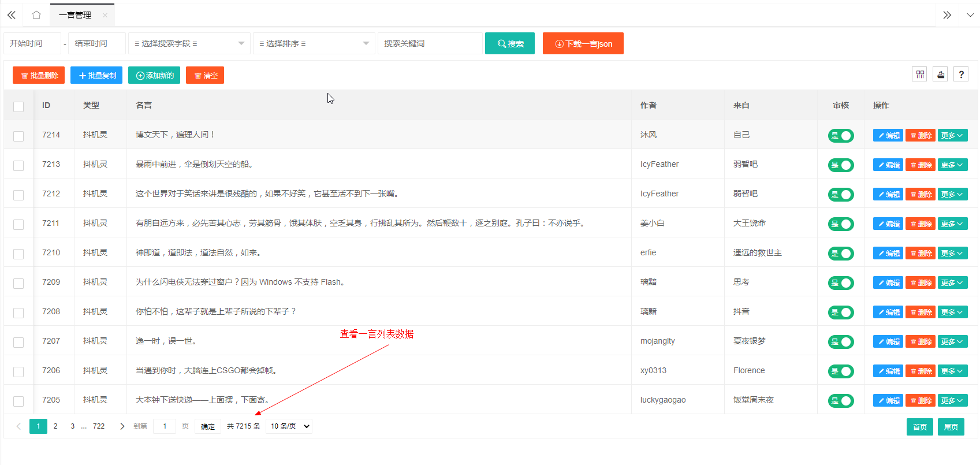
Task: Expand 更多 menu for row 7205
Action: tap(953, 400)
